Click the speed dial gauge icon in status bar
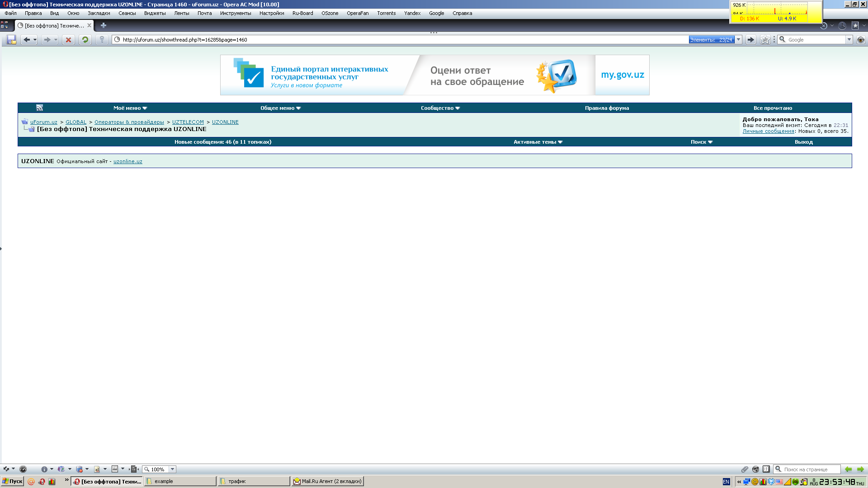 click(x=23, y=469)
